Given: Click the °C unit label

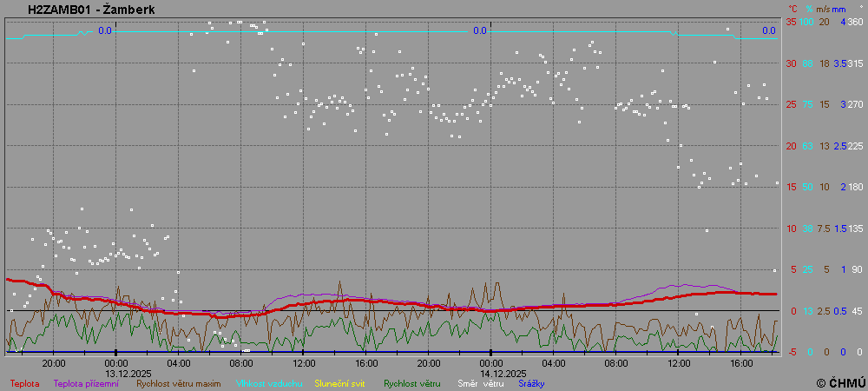Looking at the screenshot, I should tap(792, 9).
